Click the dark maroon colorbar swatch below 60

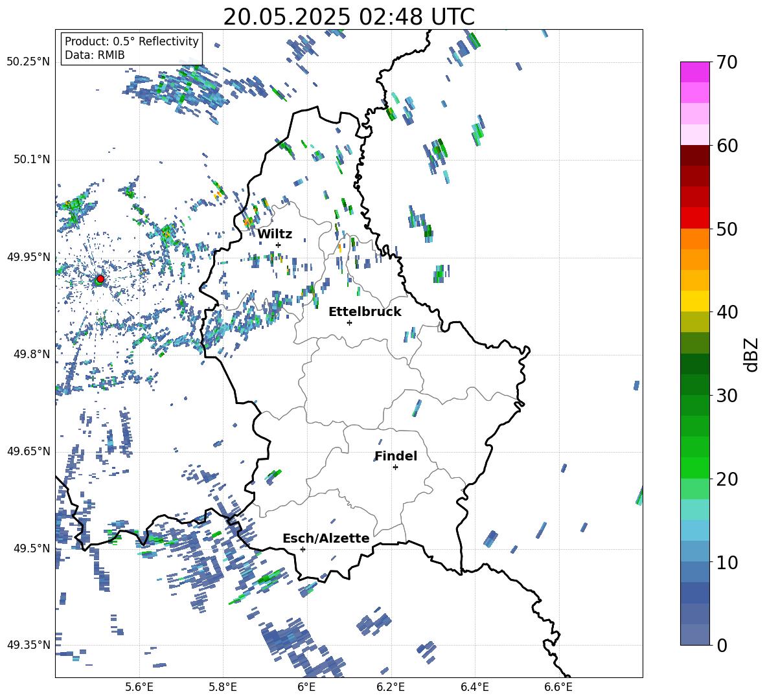(x=694, y=155)
